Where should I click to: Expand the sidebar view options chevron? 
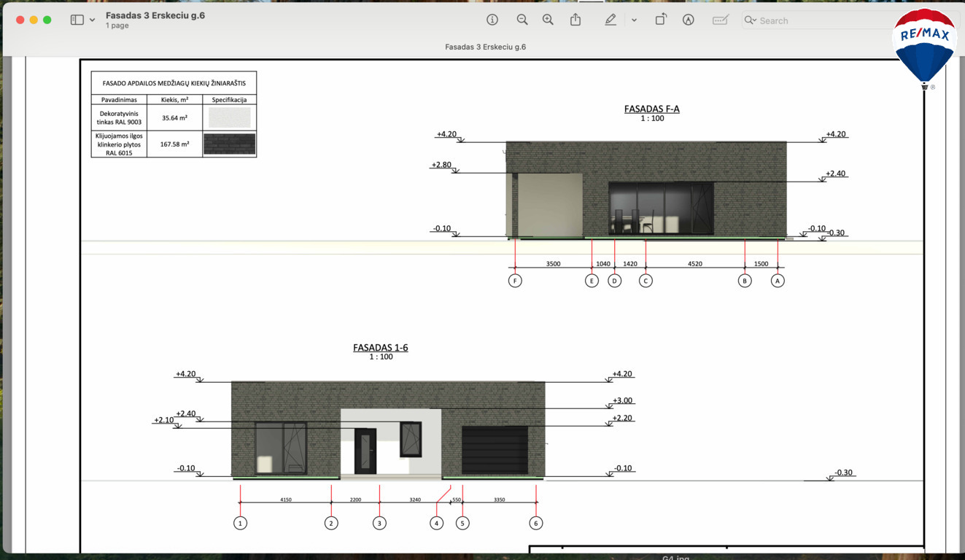(x=93, y=20)
